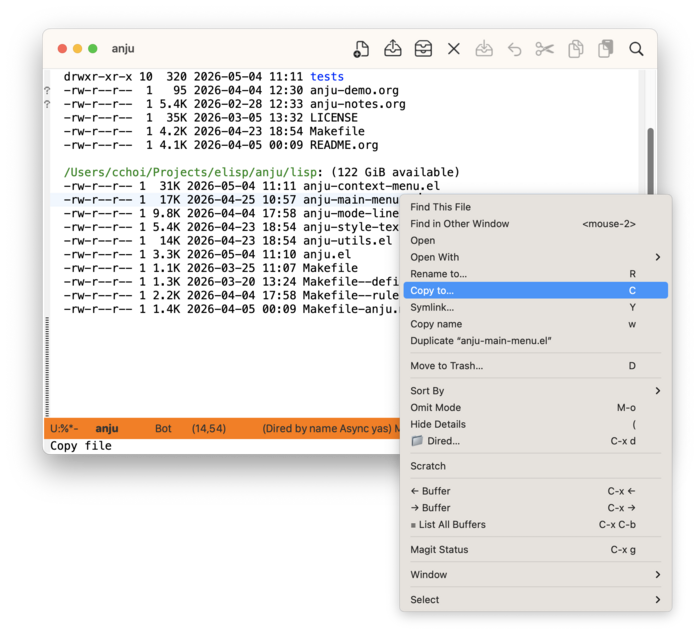Click the save buffer download-tray icon
This screenshot has height=632, width=700.
484,49
